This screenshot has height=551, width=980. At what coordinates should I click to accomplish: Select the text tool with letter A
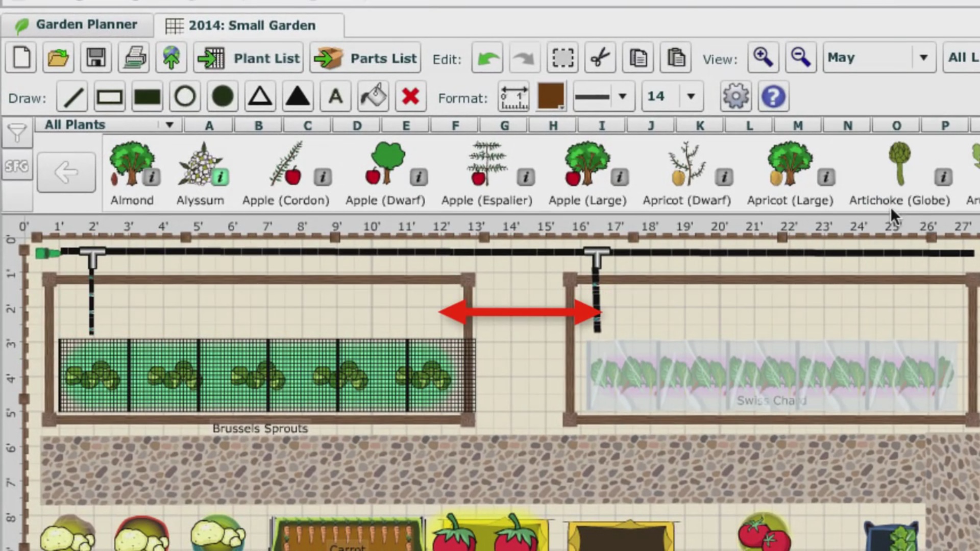pos(335,97)
